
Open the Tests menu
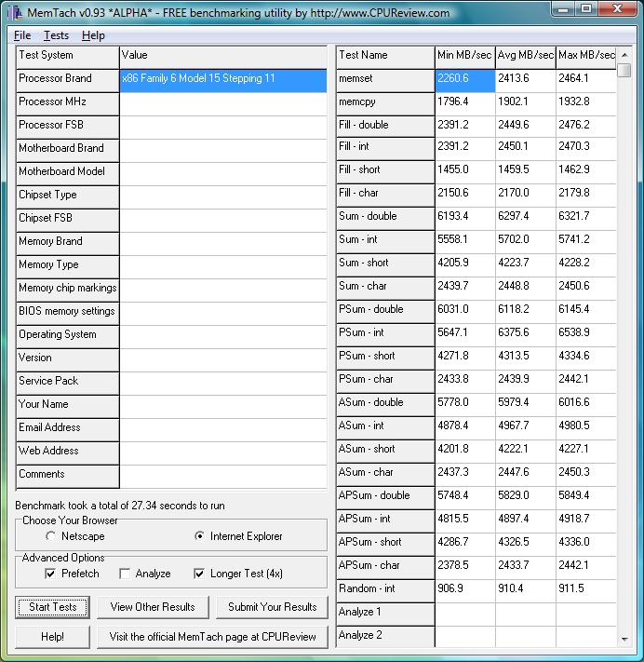point(56,35)
